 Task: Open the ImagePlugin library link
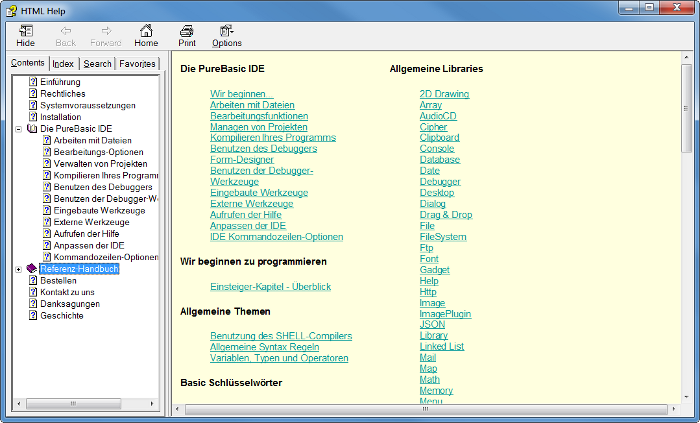pos(445,314)
